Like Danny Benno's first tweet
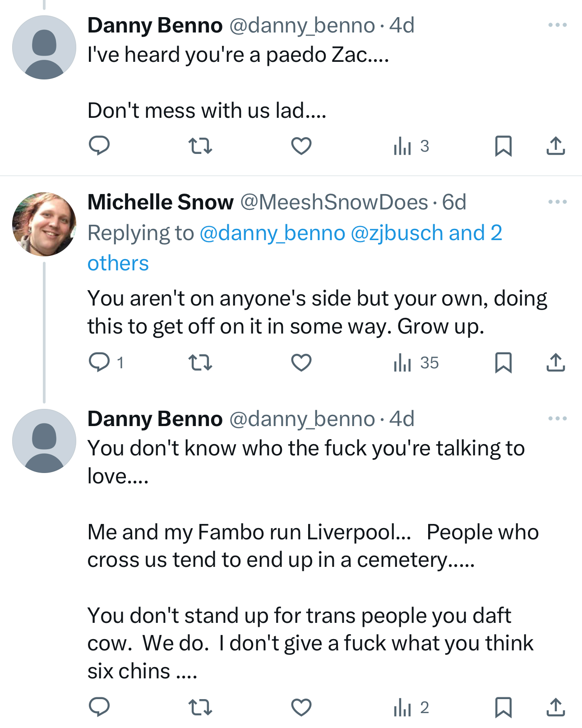The image size is (582, 728). click(301, 146)
